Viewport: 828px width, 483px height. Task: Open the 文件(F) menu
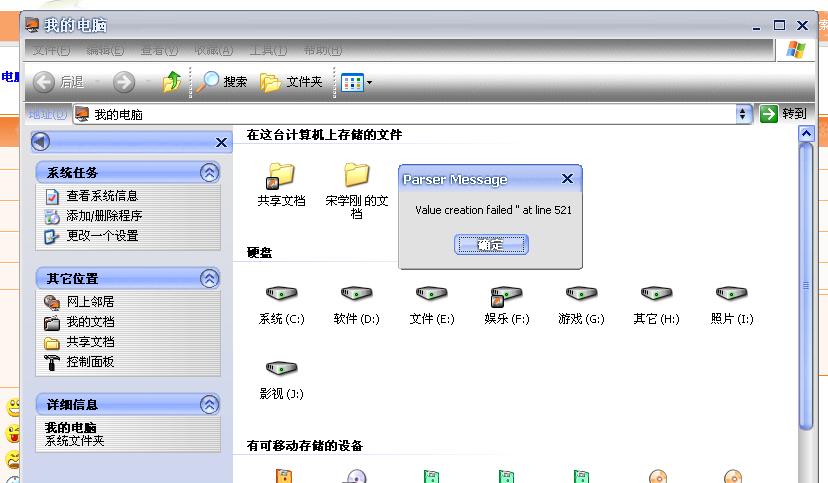(51, 50)
